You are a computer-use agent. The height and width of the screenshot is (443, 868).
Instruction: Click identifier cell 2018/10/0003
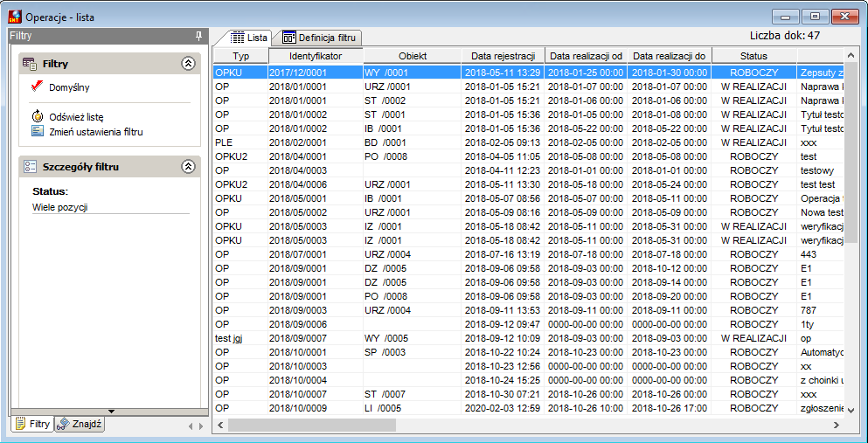click(x=316, y=366)
